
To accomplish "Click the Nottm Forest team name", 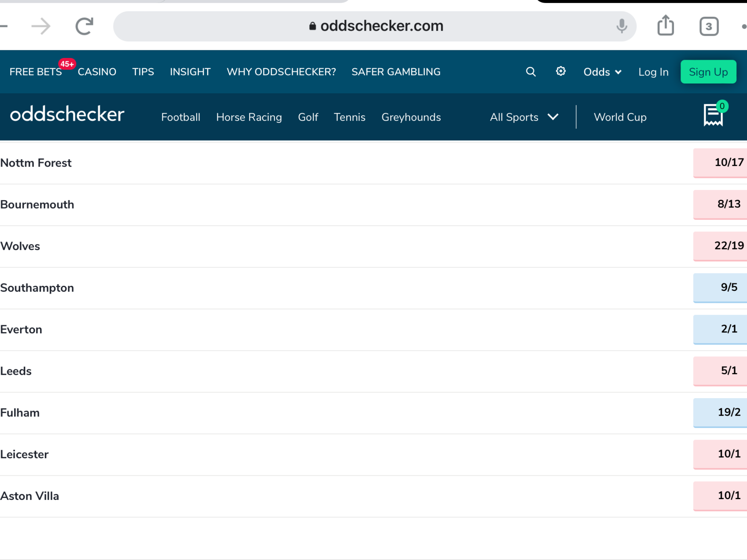I will (x=36, y=163).
